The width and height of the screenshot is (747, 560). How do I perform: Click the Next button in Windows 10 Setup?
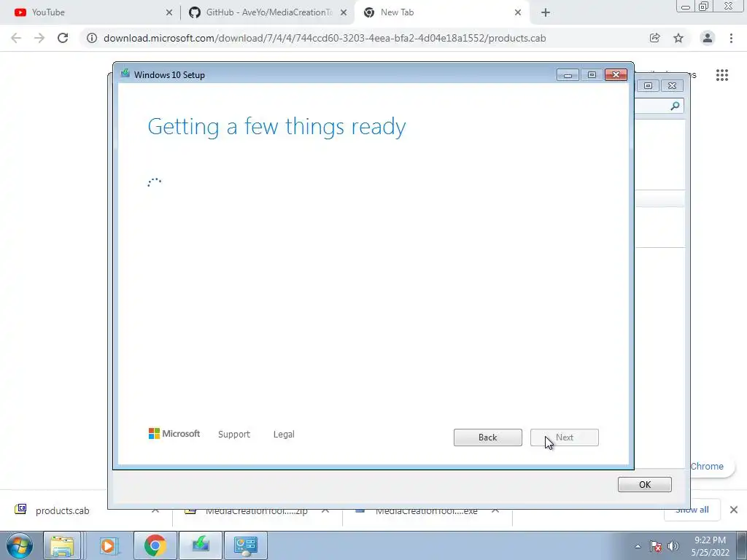[x=565, y=437]
